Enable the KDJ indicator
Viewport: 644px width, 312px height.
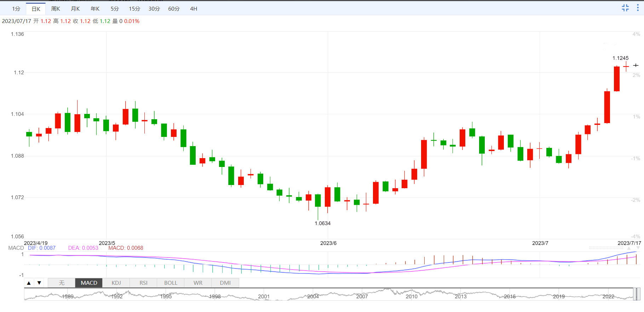point(116,283)
